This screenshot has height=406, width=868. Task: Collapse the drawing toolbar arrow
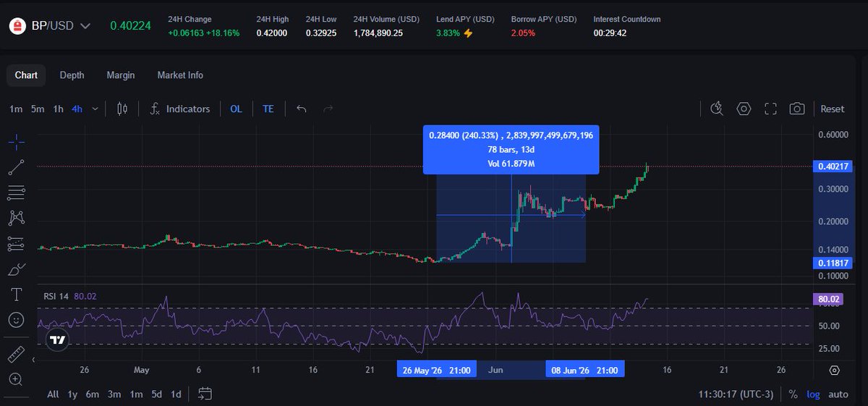point(33,359)
